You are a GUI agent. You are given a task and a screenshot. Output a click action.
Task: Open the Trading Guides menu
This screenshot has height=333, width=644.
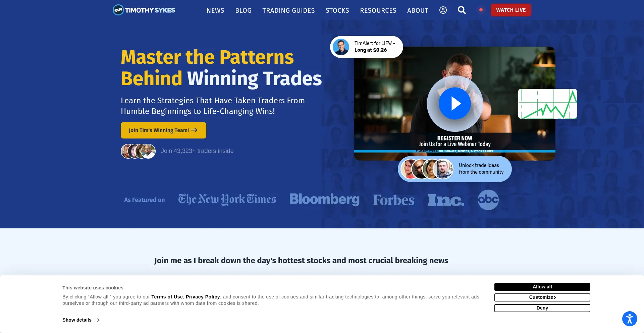point(288,10)
